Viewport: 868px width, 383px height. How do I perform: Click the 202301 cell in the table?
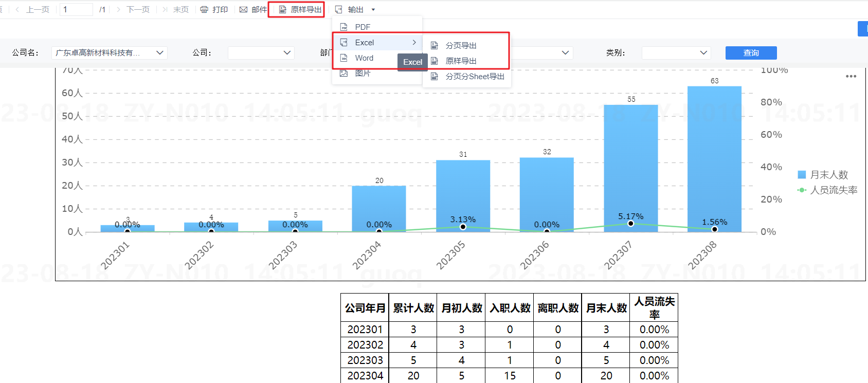[365, 330]
